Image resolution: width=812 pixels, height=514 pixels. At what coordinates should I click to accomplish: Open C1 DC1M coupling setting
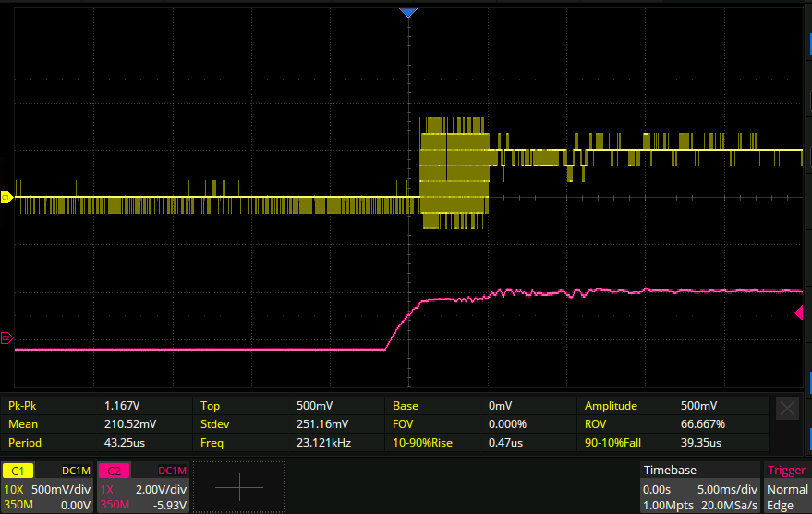[x=75, y=471]
